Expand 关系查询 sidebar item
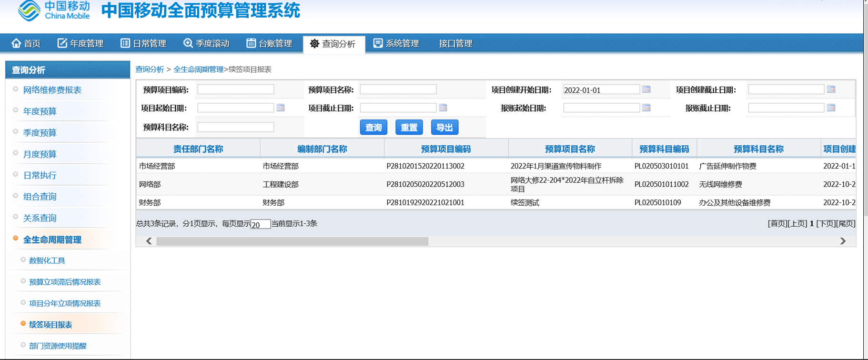Viewport: 868px width, 360px height. [x=40, y=218]
